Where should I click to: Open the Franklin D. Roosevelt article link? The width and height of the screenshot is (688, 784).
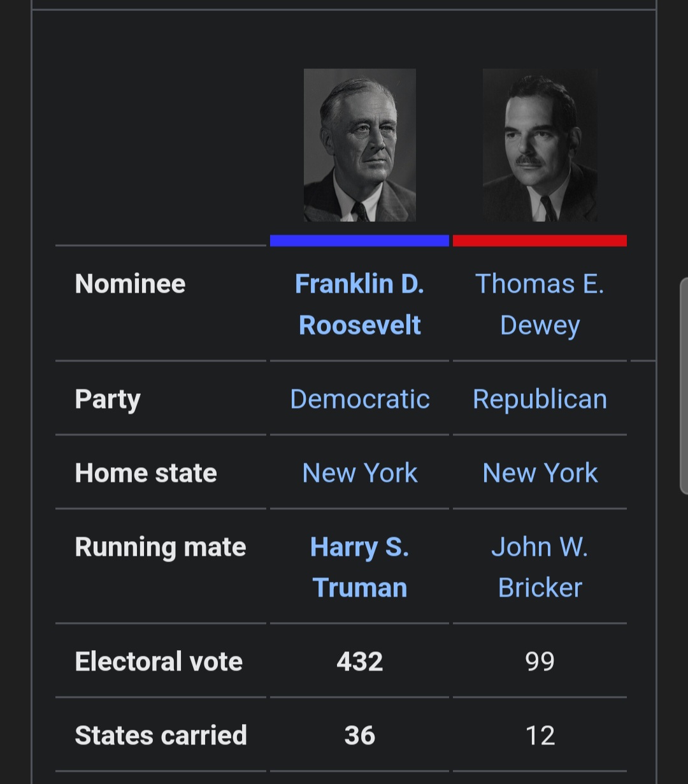click(360, 304)
